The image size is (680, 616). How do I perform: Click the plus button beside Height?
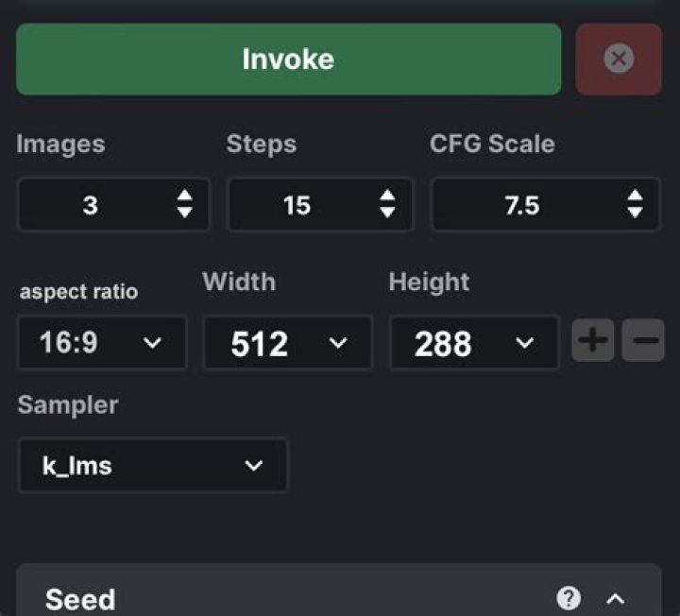593,340
